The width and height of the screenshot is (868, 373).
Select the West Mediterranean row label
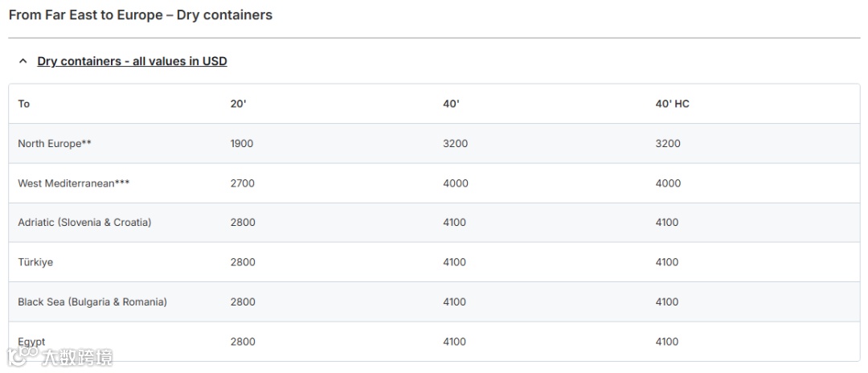pos(74,183)
